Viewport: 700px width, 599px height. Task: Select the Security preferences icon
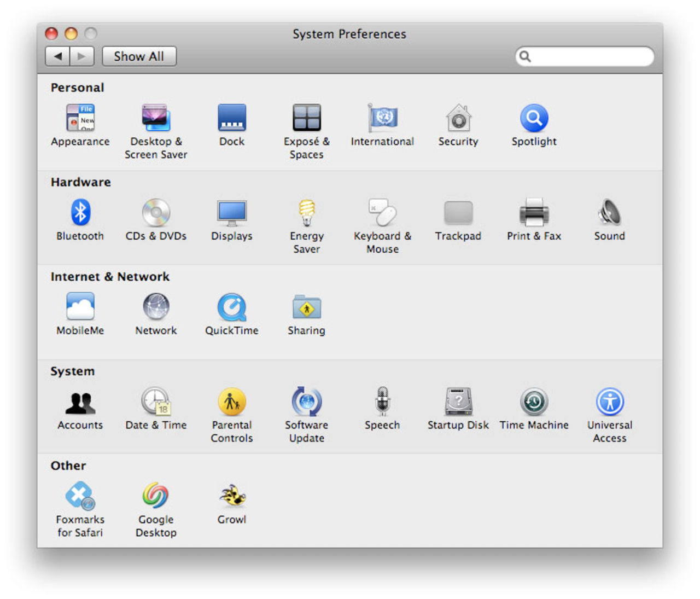tap(458, 118)
